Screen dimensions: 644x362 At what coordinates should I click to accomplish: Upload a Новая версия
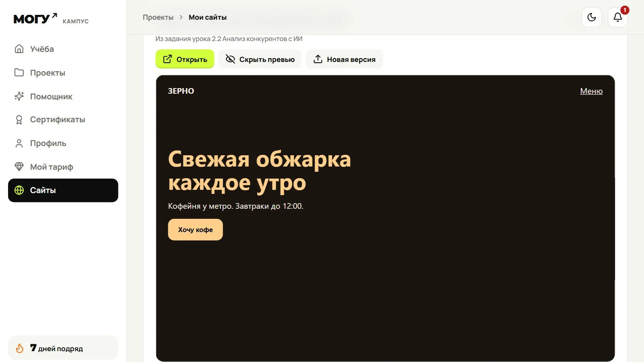click(344, 59)
